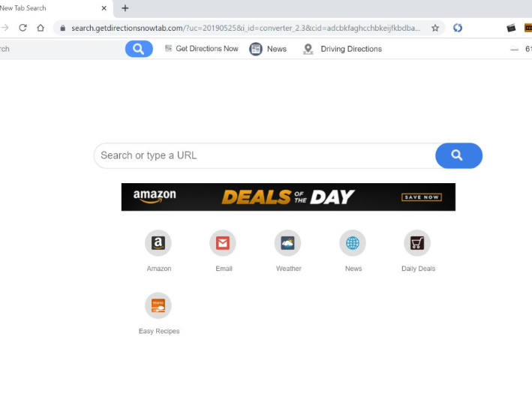Close the New Tab Search tab
Screen dimensions: 532x415
[x=104, y=8]
